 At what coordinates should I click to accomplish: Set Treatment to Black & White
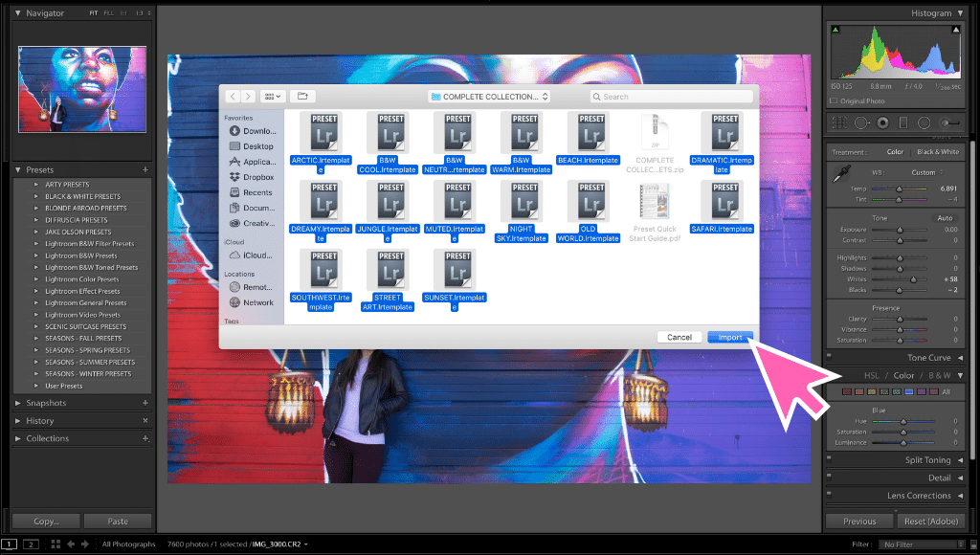point(938,152)
